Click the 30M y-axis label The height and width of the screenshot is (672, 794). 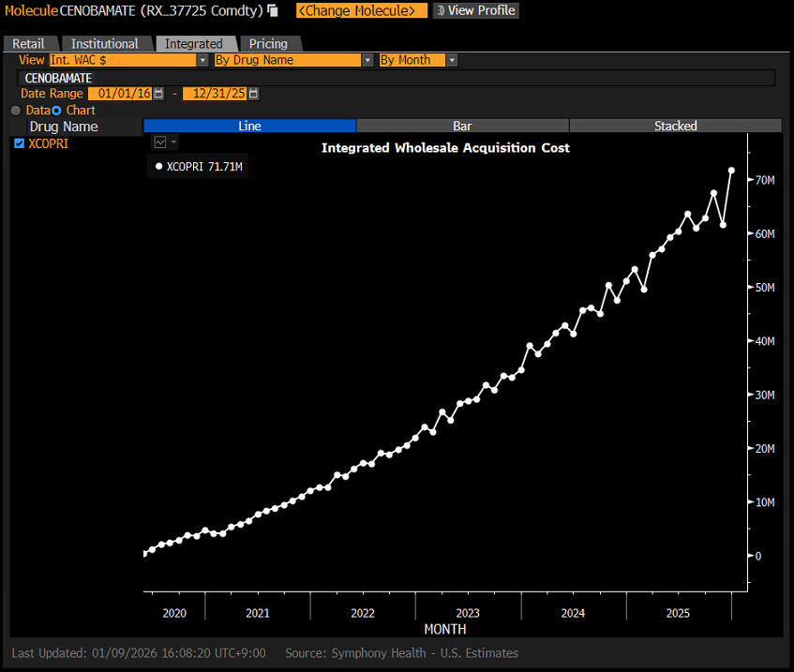pyautogui.click(x=765, y=395)
